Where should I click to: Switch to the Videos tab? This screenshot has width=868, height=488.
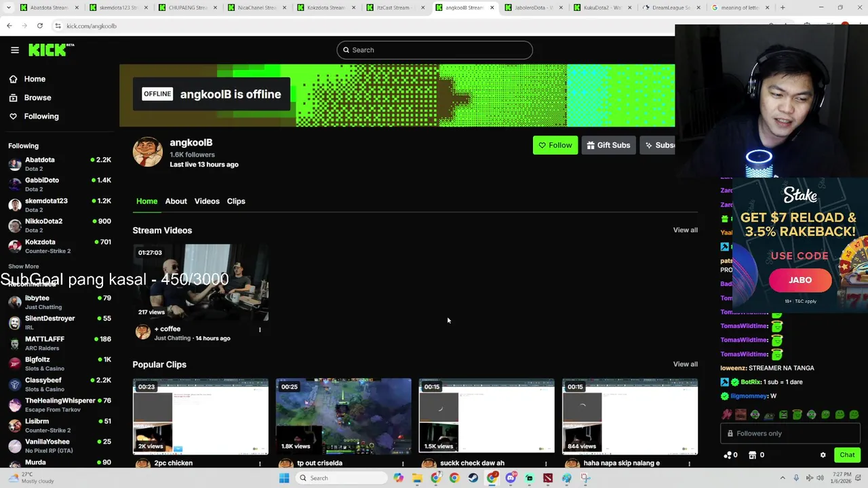point(207,201)
